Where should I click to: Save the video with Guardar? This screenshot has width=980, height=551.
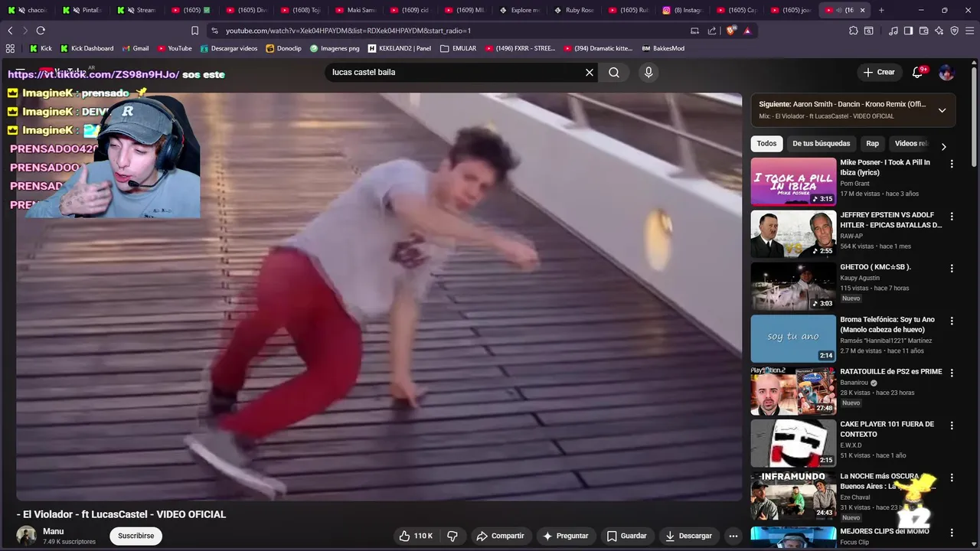[x=627, y=536]
